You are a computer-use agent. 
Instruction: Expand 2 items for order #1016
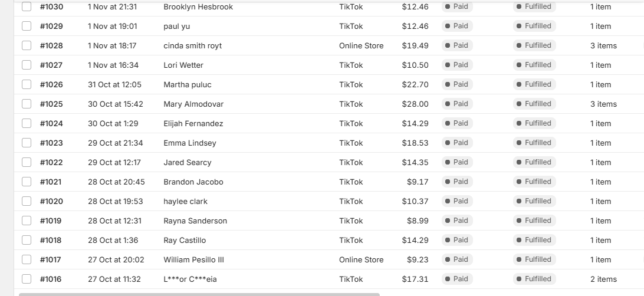pyautogui.click(x=603, y=279)
